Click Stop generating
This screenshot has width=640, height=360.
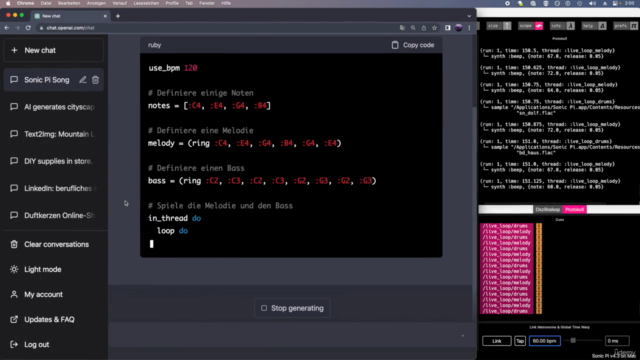coord(292,308)
